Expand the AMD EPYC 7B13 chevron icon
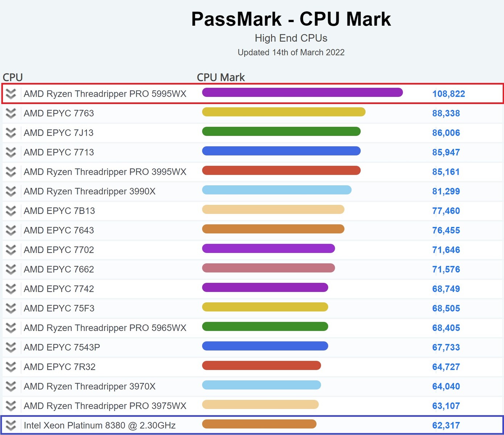 pyautogui.click(x=11, y=211)
